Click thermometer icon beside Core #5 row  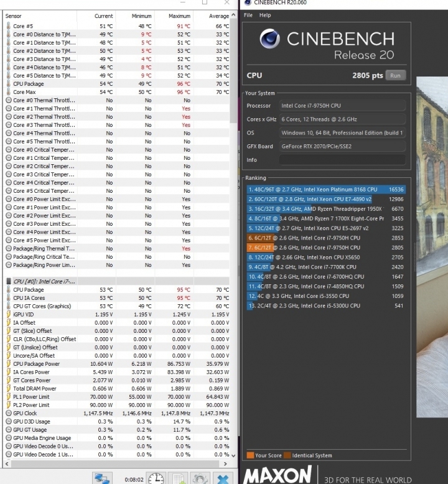pyautogui.click(x=8, y=26)
